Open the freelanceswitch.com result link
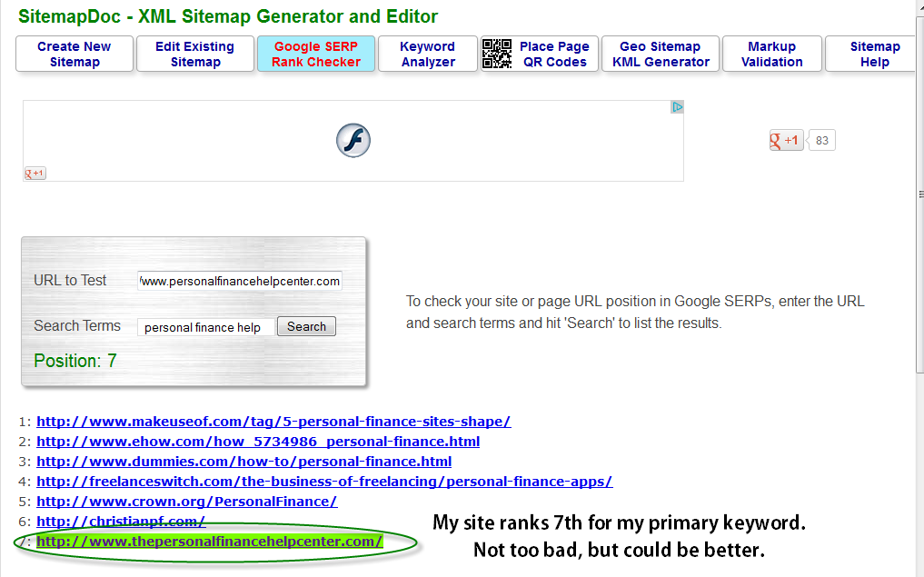Viewport: 924px width, 577px height. point(324,482)
